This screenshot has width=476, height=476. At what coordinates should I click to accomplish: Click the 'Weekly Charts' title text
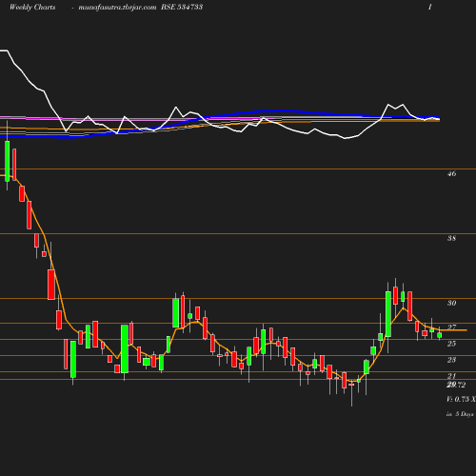click(32, 7)
